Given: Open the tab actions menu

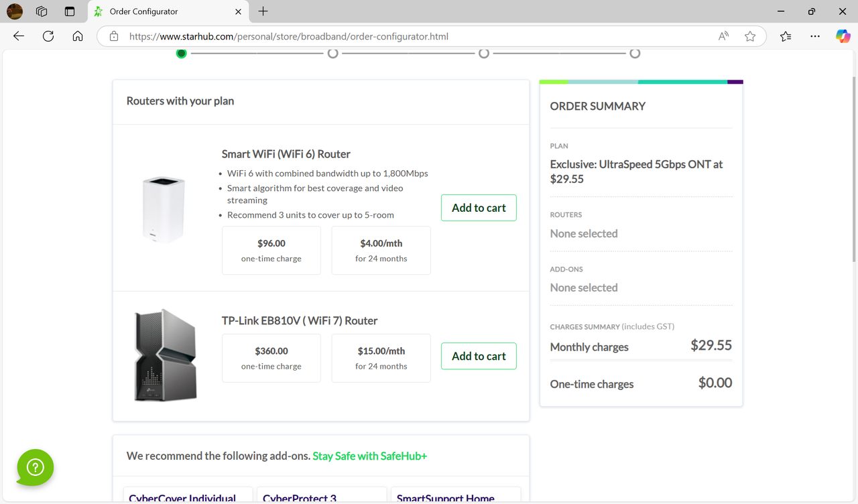Looking at the screenshot, I should tap(69, 11).
